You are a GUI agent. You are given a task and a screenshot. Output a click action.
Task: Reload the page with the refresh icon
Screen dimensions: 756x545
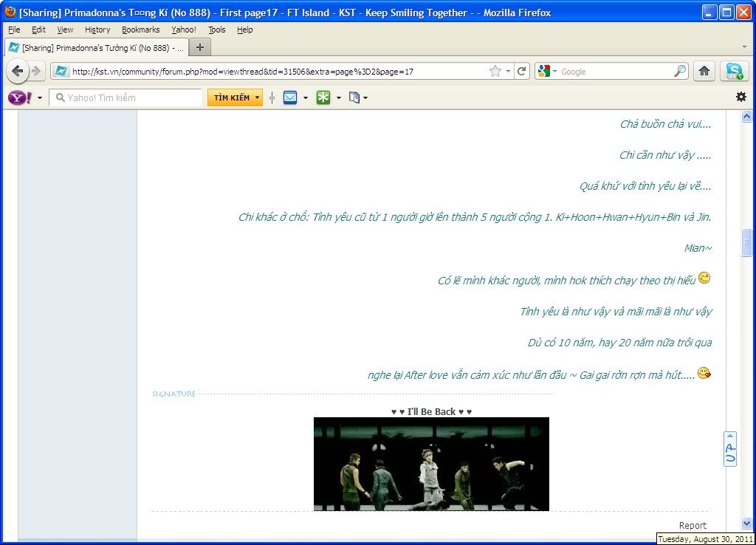tap(522, 72)
